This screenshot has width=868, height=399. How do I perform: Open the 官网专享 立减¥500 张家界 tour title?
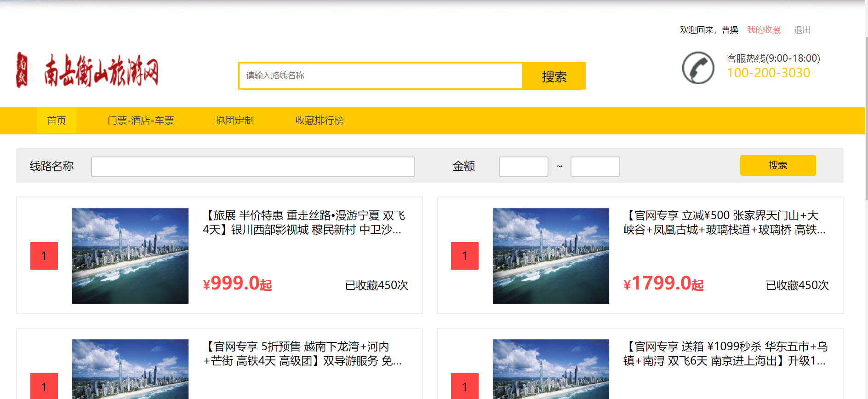(x=725, y=222)
